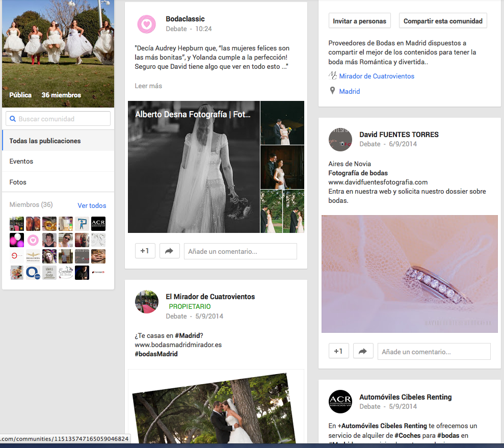Share David FUENTES TORRES post with arrow icon

363,351
